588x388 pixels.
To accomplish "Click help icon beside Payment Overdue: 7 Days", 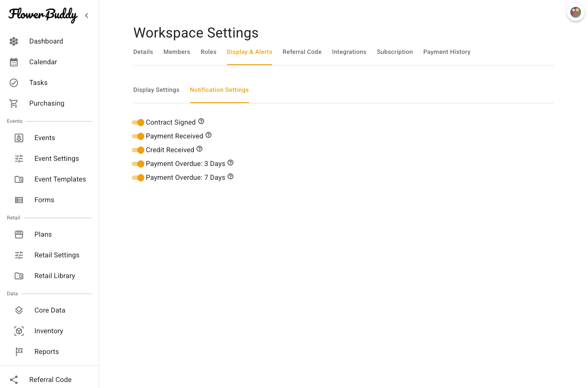I will [x=230, y=177].
